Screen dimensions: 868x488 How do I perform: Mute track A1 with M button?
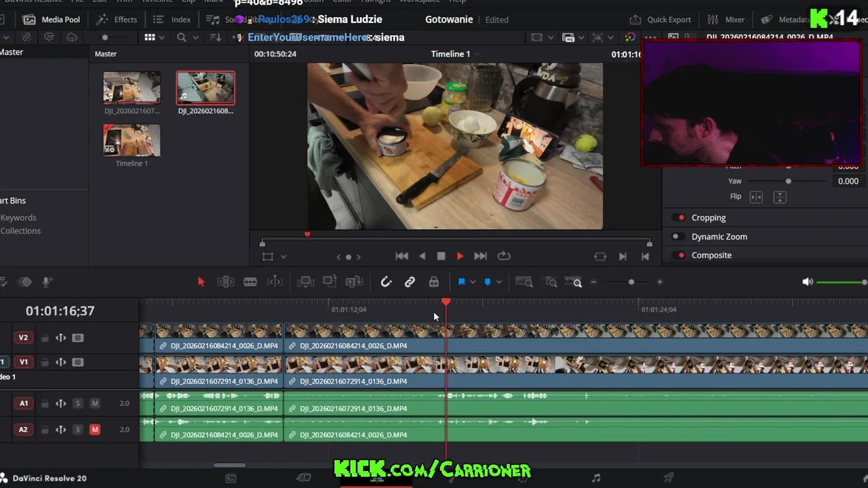tap(95, 403)
